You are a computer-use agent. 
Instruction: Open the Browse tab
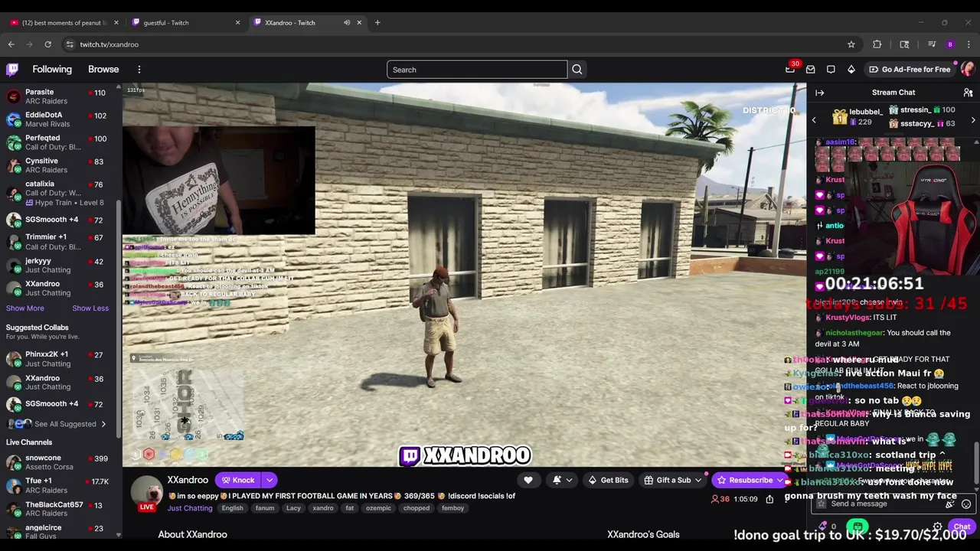(103, 70)
